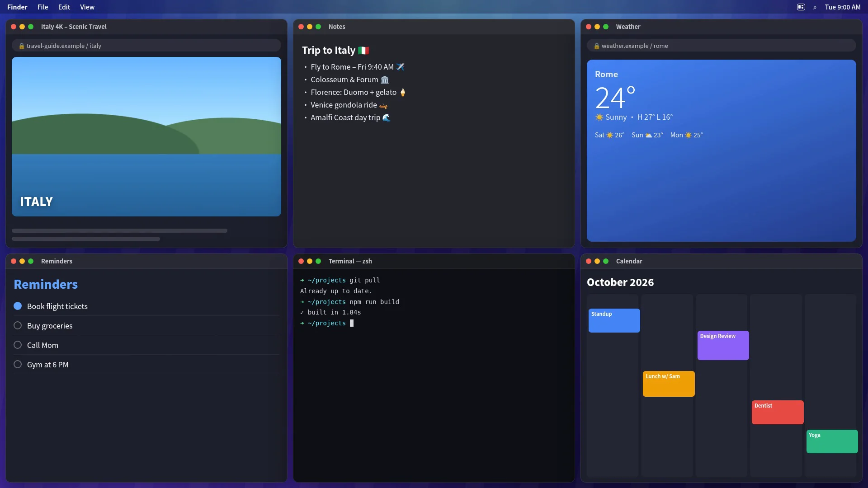The image size is (868, 488).
Task: Mark Buy groceries reminder as done
Action: [x=18, y=325]
